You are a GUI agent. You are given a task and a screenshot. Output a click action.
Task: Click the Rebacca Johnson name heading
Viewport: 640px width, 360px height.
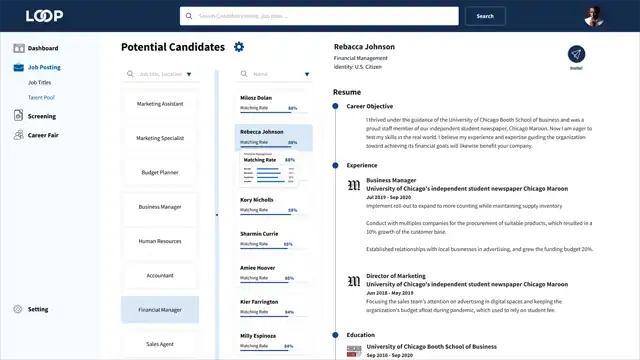(364, 47)
